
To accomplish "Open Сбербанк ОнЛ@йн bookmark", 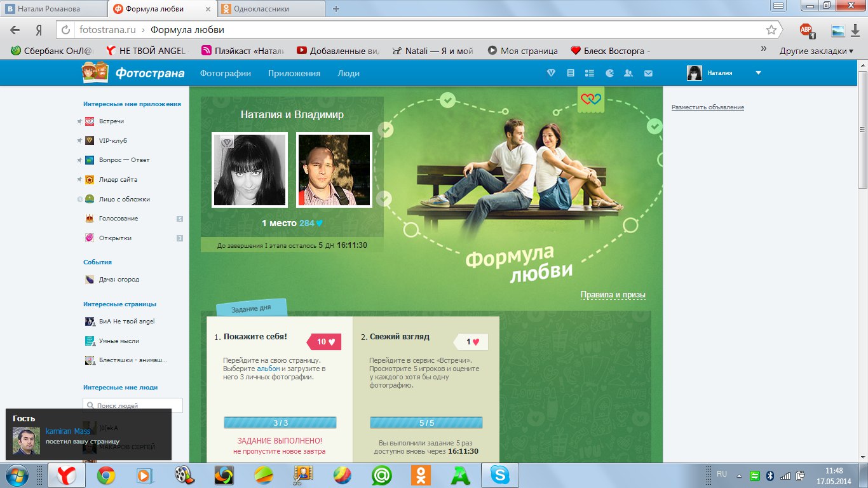I will coord(51,51).
